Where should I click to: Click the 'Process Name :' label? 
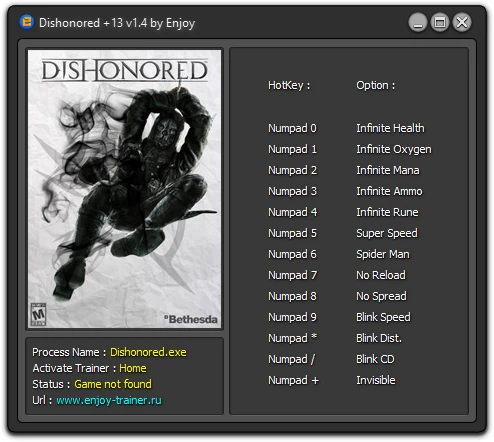click(69, 352)
